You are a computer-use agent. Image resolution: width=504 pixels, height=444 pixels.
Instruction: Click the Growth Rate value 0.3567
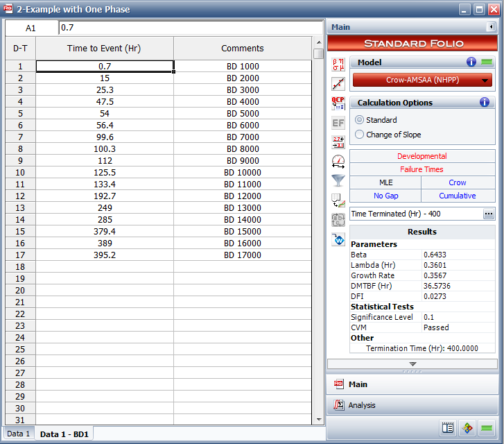435,275
